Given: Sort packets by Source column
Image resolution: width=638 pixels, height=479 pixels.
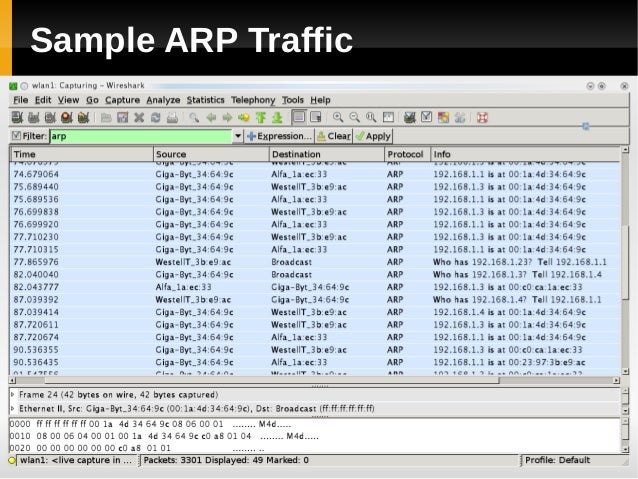Looking at the screenshot, I should click(211, 154).
